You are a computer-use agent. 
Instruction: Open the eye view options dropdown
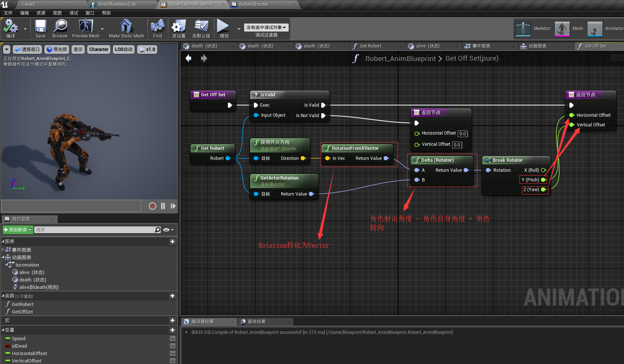pos(169,230)
